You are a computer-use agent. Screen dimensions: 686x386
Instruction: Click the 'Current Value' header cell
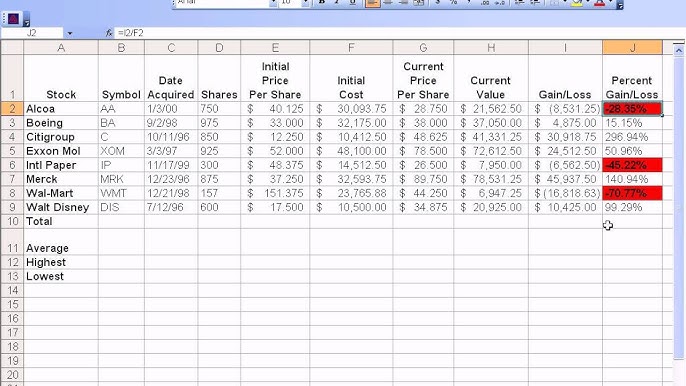click(x=491, y=78)
